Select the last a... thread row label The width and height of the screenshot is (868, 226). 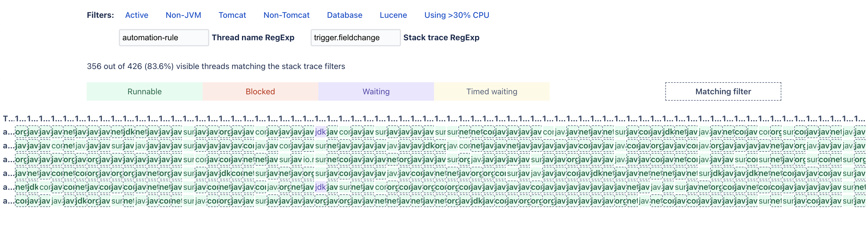click(9, 201)
